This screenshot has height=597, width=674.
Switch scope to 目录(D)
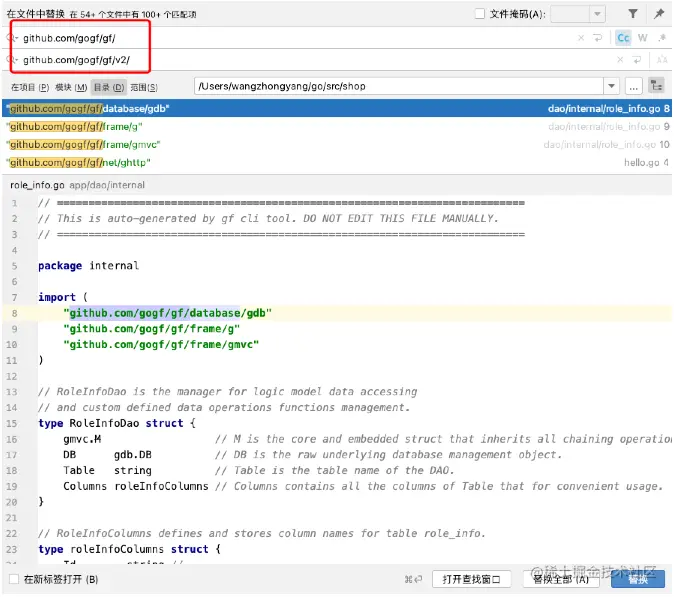[109, 87]
